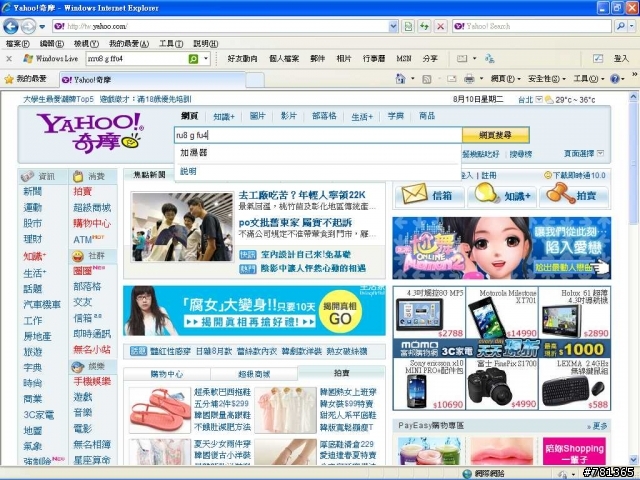Click the 登入 sign-in toolbar button
The image size is (640, 480).
pos(621,59)
